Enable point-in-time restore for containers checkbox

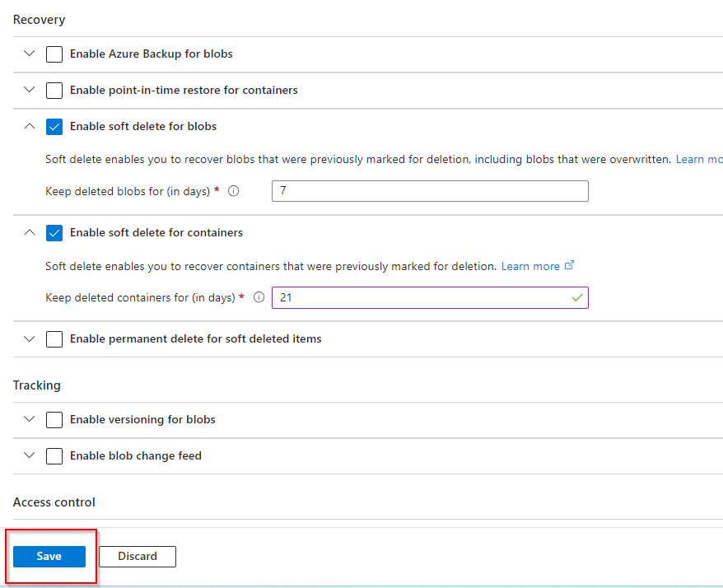point(54,90)
